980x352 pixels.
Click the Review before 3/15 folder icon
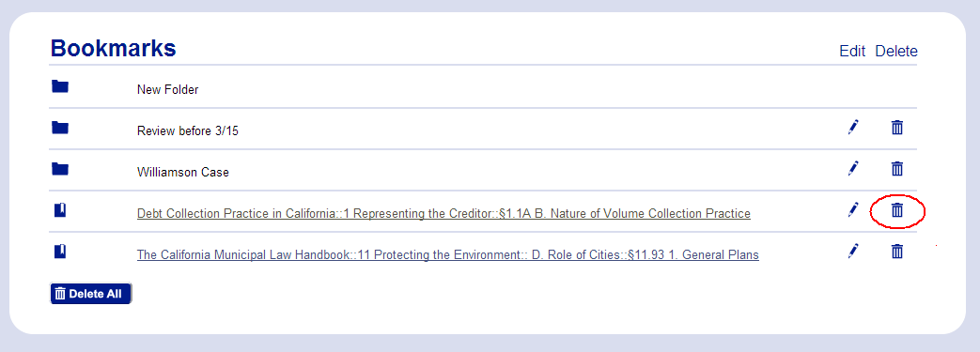[60, 128]
